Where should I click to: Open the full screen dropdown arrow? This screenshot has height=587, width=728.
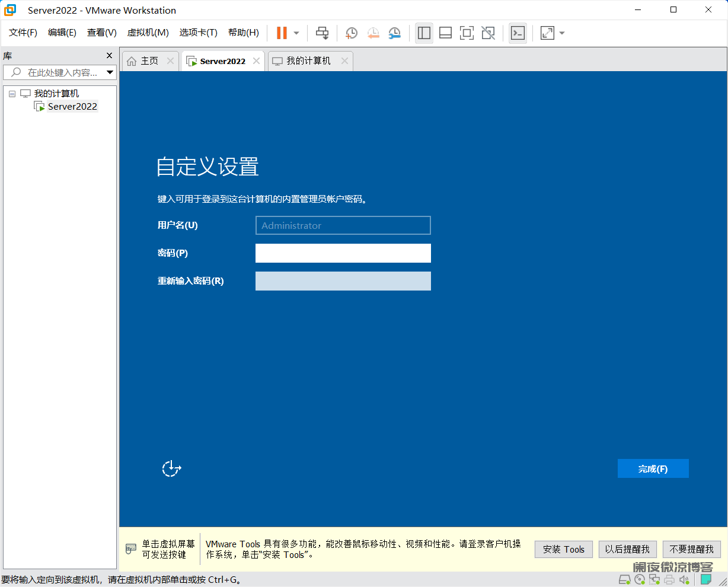561,33
